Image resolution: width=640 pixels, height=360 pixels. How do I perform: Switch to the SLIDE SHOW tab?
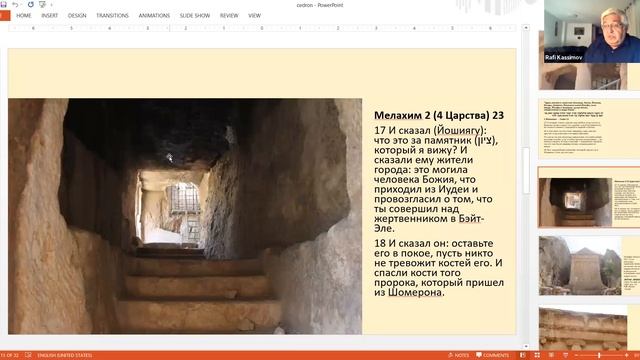point(195,16)
